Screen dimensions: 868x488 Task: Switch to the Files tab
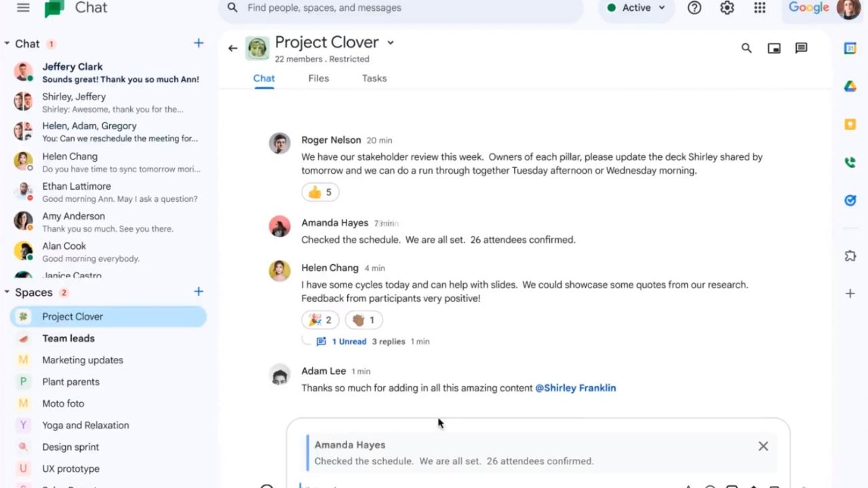point(318,79)
